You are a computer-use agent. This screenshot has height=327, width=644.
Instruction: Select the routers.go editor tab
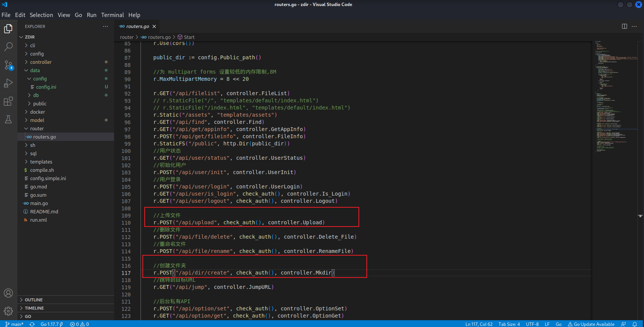137,26
